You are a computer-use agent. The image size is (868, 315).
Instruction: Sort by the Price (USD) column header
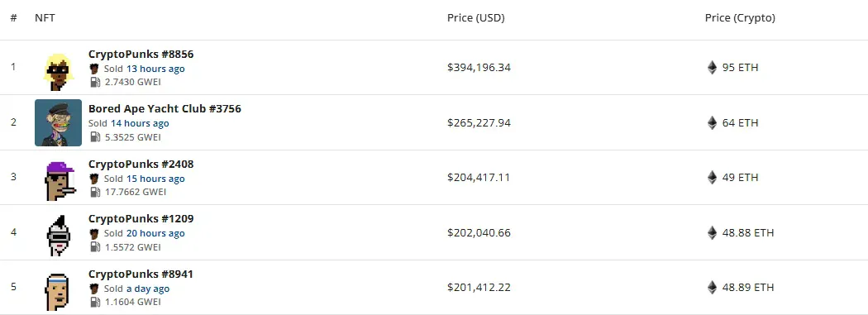pos(476,17)
